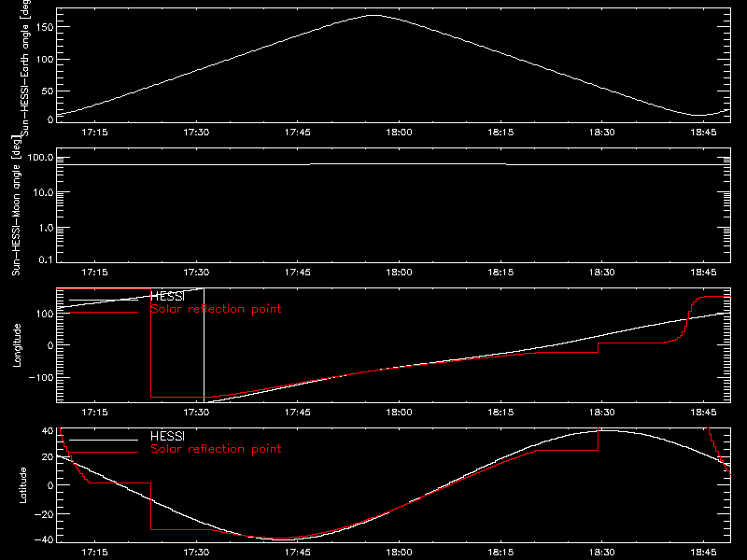Screen dimensions: 747x560
Task: Select the 50 tick on Earth angle axis
Action: point(48,91)
